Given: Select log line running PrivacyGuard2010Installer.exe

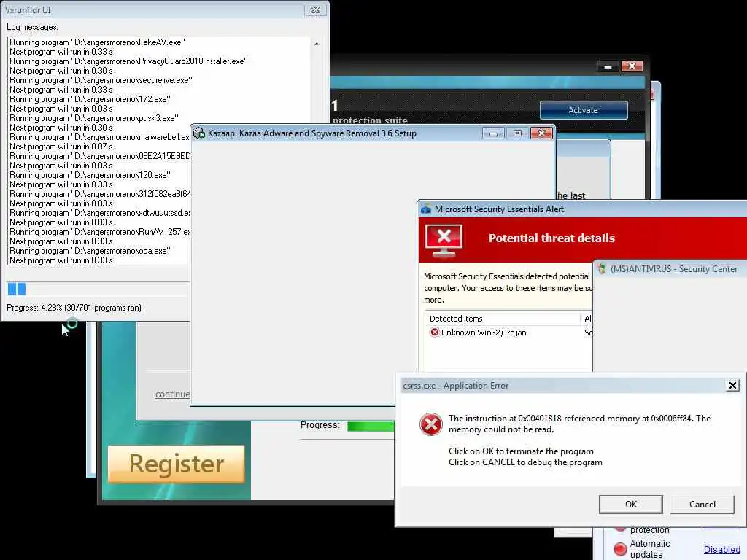Looking at the screenshot, I should click(128, 61).
